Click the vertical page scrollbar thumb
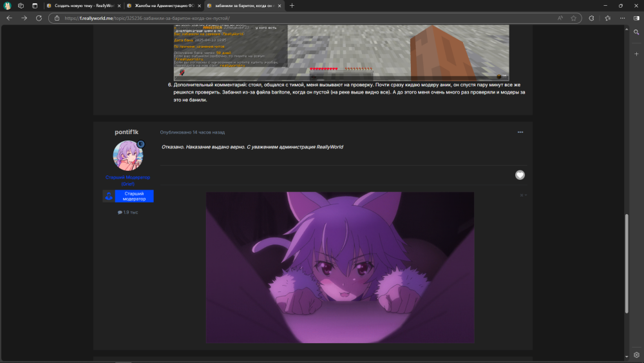 (627, 263)
